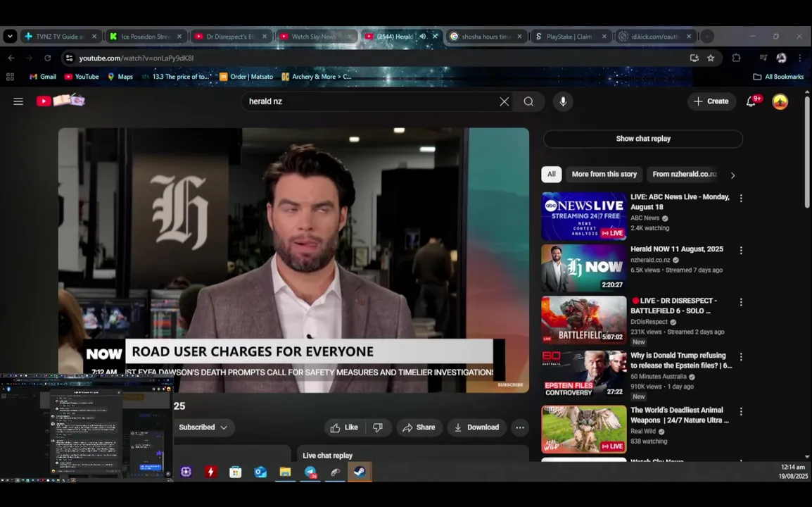Viewport: 812px width, 507px height.
Task: Click Show chat replay button
Action: pyautogui.click(x=643, y=139)
